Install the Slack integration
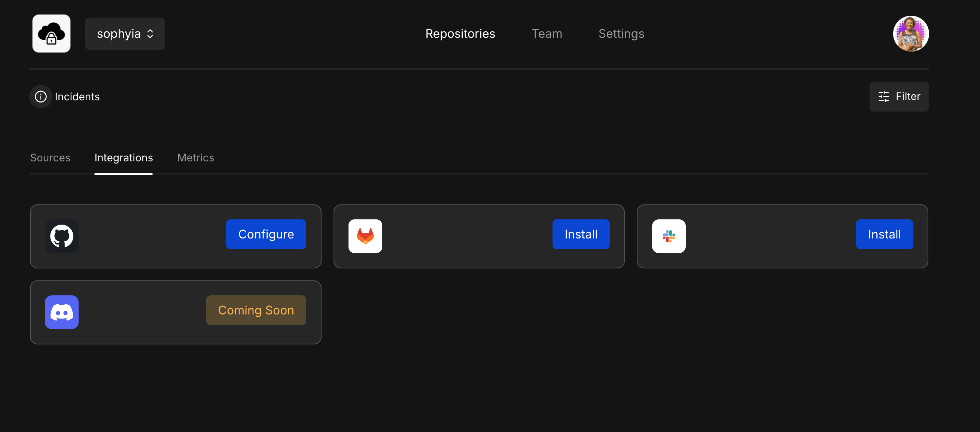Viewport: 980px width, 432px height. pyautogui.click(x=884, y=234)
